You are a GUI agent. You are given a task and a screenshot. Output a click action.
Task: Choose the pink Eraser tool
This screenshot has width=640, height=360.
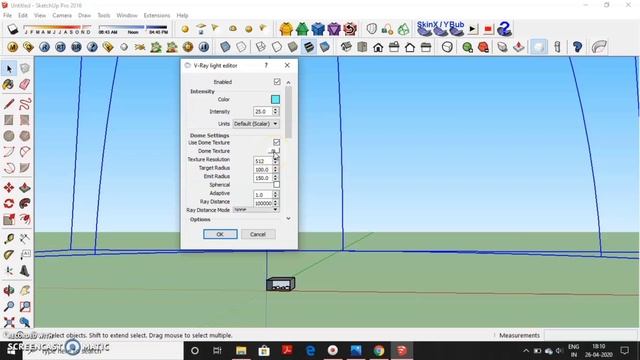[x=24, y=84]
